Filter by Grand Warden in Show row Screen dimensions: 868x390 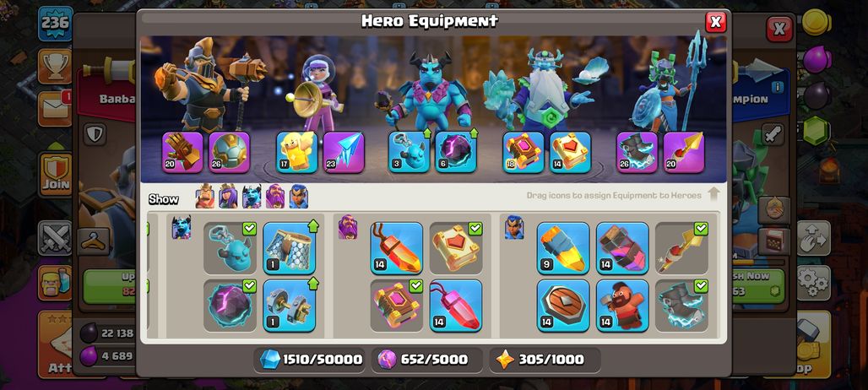click(x=275, y=197)
